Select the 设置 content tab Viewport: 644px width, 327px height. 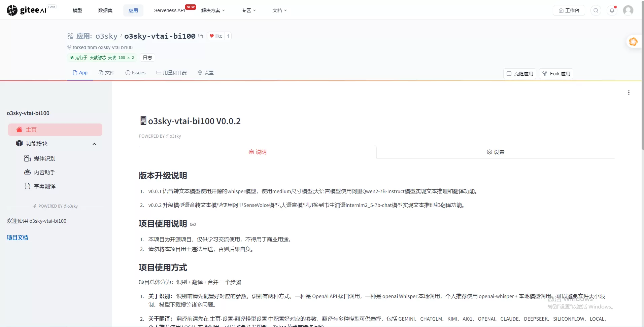pos(496,152)
